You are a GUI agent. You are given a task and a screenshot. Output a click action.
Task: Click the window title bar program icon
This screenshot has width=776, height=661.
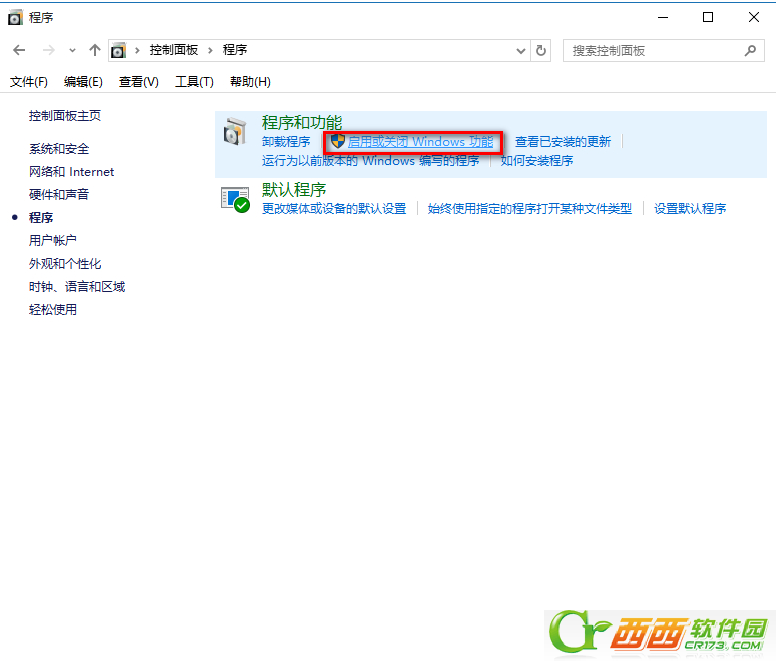point(15,17)
